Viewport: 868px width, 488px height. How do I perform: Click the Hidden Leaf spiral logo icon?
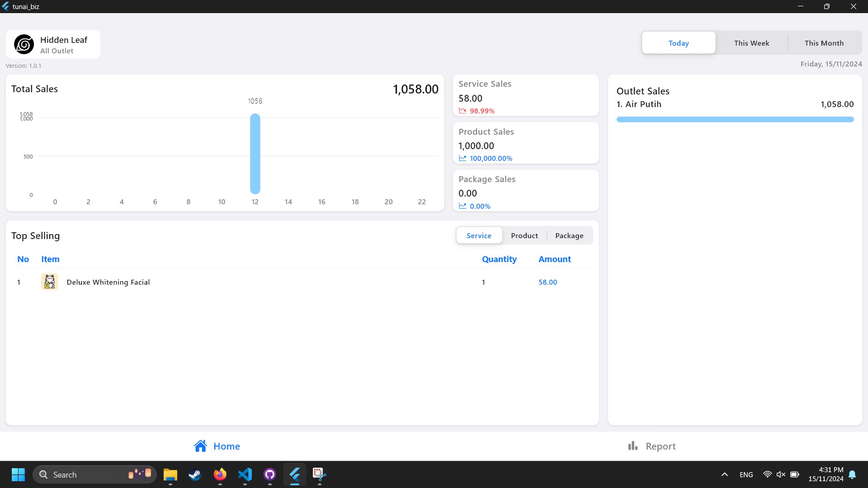tap(24, 44)
